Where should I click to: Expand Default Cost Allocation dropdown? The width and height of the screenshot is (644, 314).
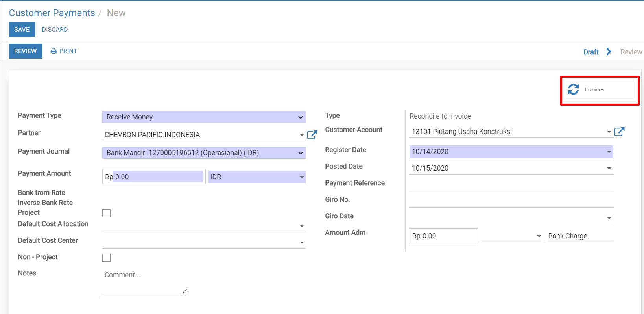pyautogui.click(x=302, y=226)
